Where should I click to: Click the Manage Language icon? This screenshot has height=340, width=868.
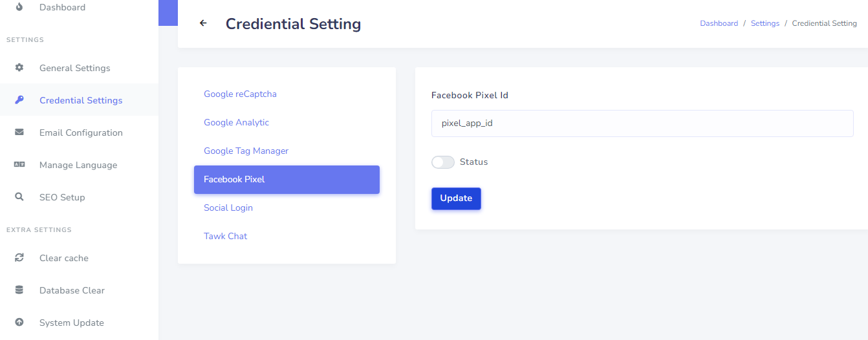(x=19, y=164)
